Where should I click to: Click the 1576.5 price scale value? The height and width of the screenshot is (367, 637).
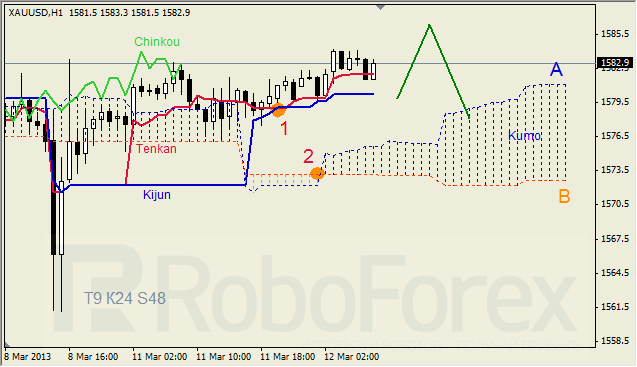coord(615,135)
